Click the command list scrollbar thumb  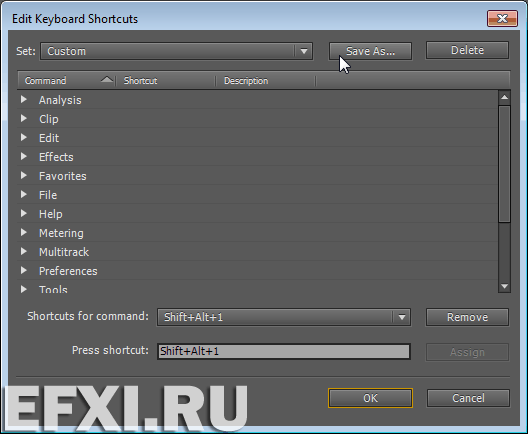click(x=504, y=164)
